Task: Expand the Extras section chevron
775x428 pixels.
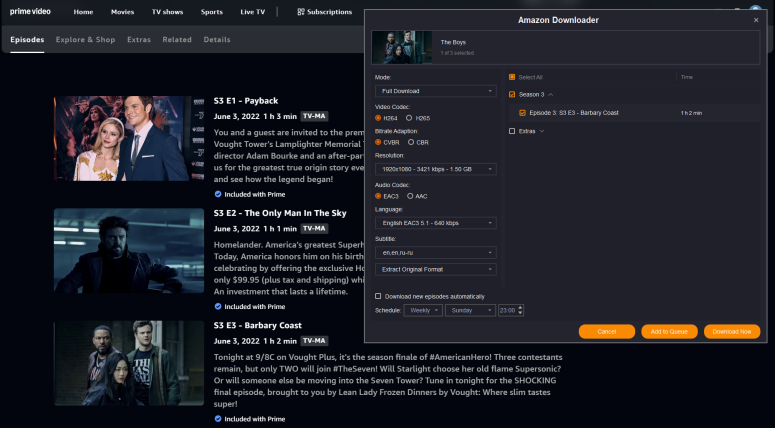Action: pos(542,131)
